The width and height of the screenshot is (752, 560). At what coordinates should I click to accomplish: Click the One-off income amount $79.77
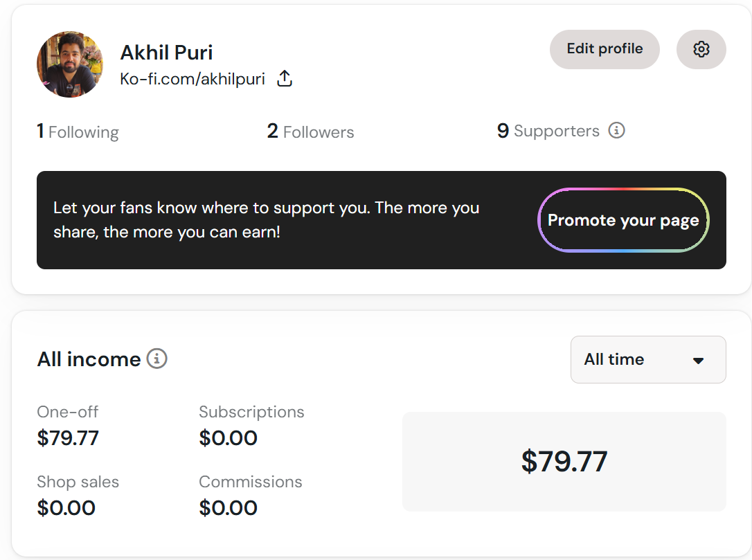(68, 438)
